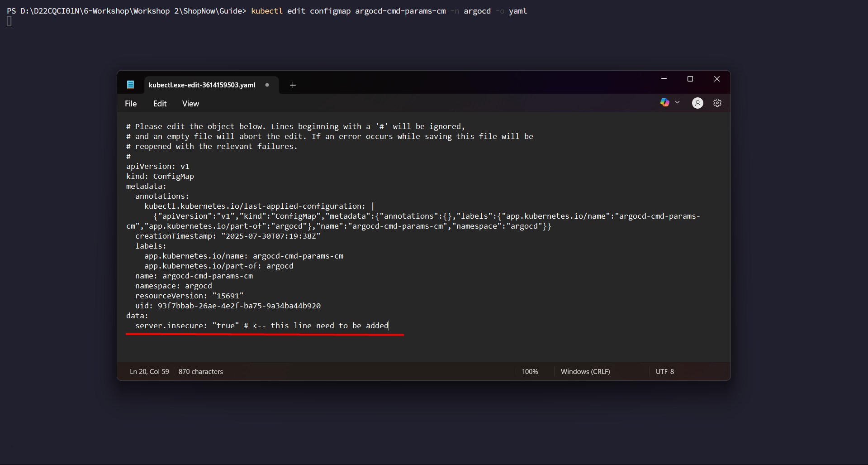This screenshot has height=465, width=868.
Task: Click Windows (CRLF) line ending indicator
Action: pyautogui.click(x=585, y=372)
